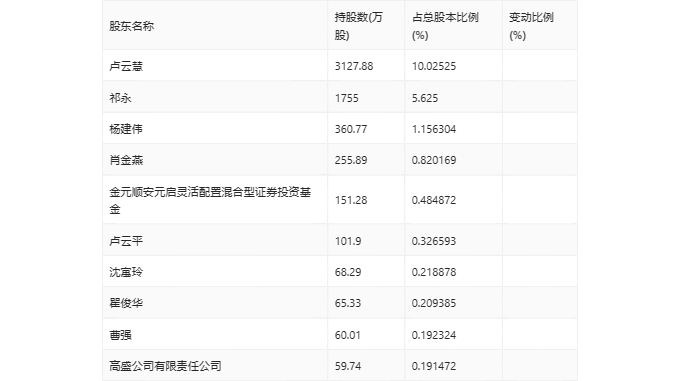Screen dimensions: 680x381
Task: Select ratio value 0.326593
Action: [434, 241]
